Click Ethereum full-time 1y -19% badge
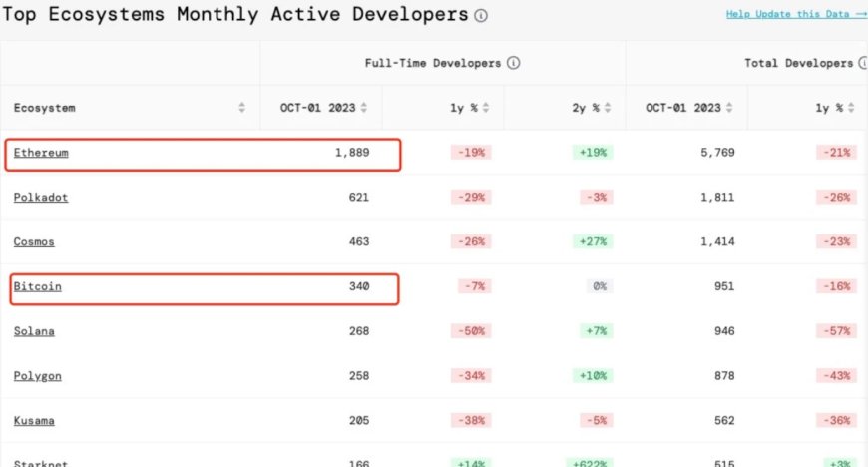 point(471,153)
